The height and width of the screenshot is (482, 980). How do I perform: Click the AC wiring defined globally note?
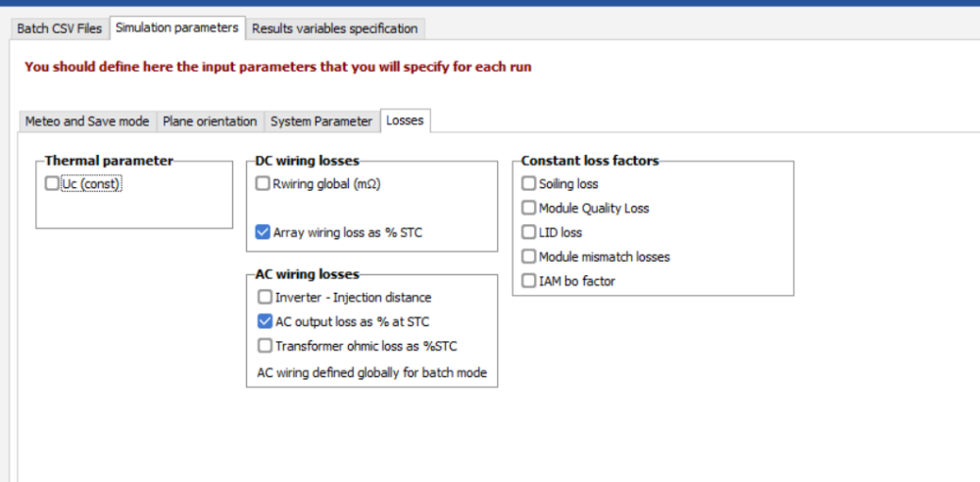click(371, 372)
